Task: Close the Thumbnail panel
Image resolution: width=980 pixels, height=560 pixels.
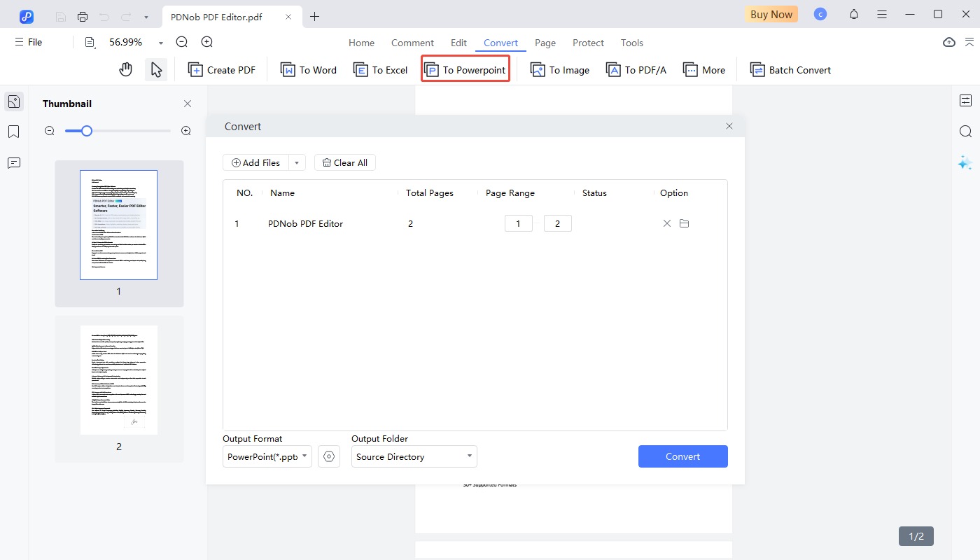Action: point(188,104)
